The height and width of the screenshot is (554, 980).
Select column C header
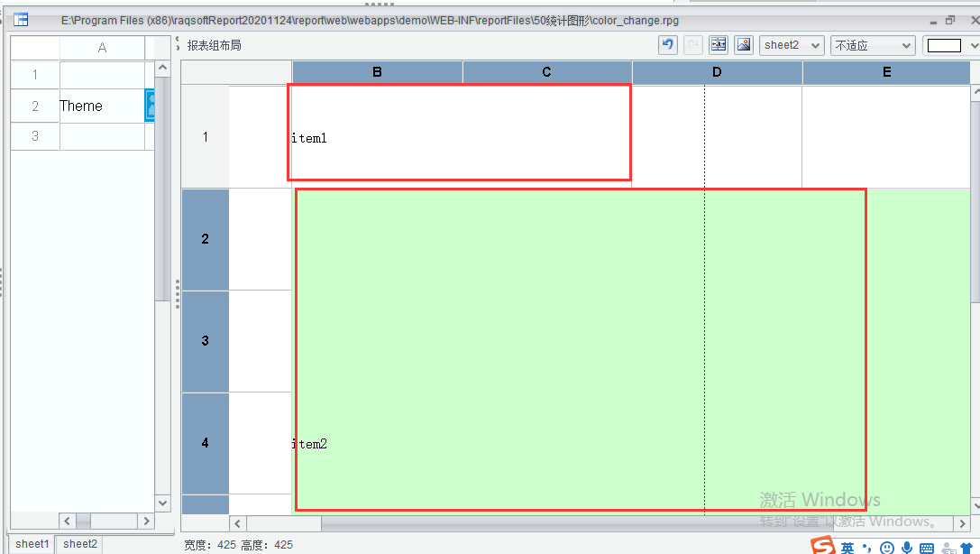click(x=547, y=72)
